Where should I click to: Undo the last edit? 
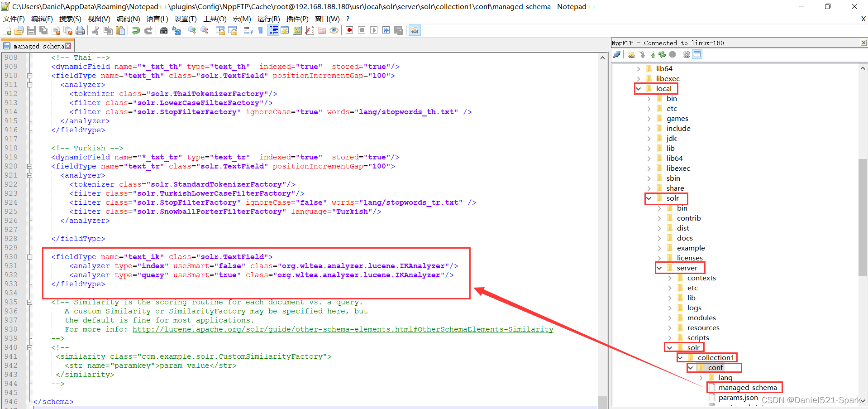click(x=136, y=30)
